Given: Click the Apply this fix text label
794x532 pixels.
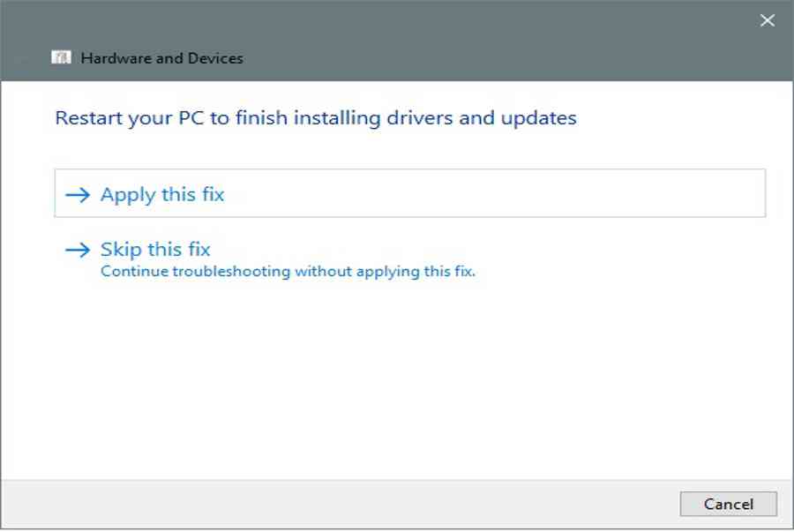Looking at the screenshot, I should 162,195.
